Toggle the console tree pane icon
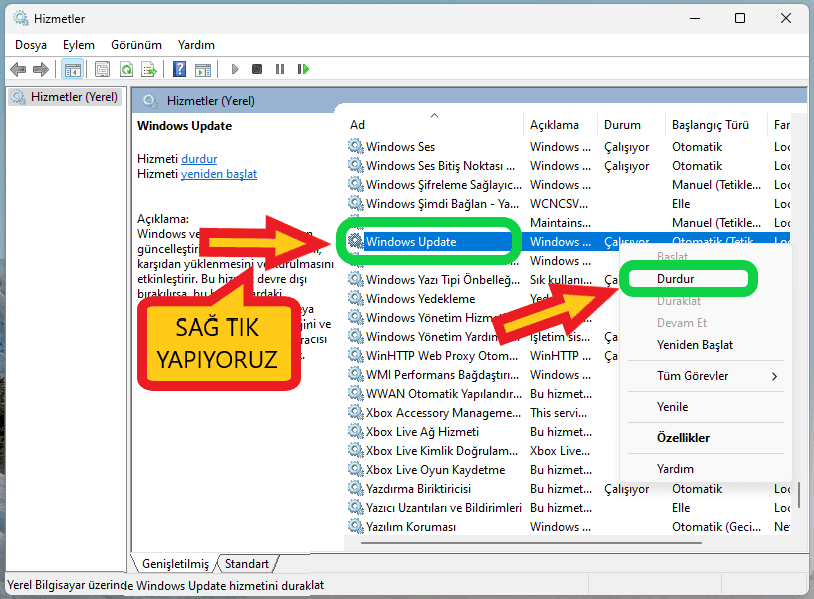The width and height of the screenshot is (814, 599). tap(72, 69)
